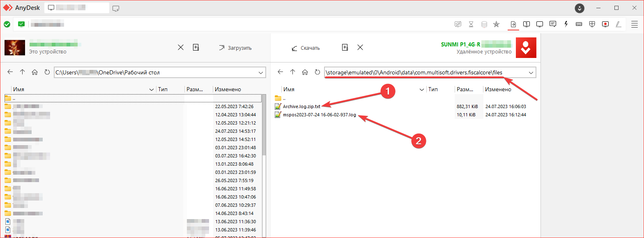Open the keyboard settings icon
The width and height of the screenshot is (644, 238).
pos(579,24)
